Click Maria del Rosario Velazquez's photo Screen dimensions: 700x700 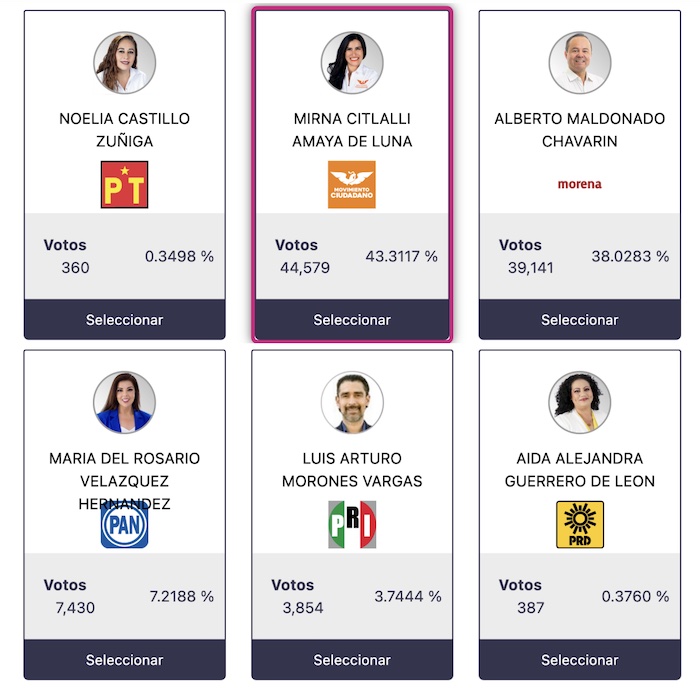[124, 402]
